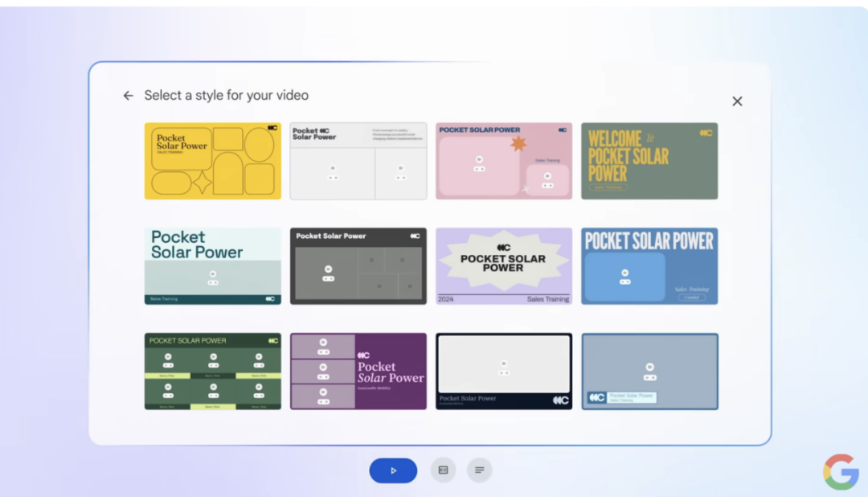Pick the gray-blue lower-third style

click(x=649, y=372)
